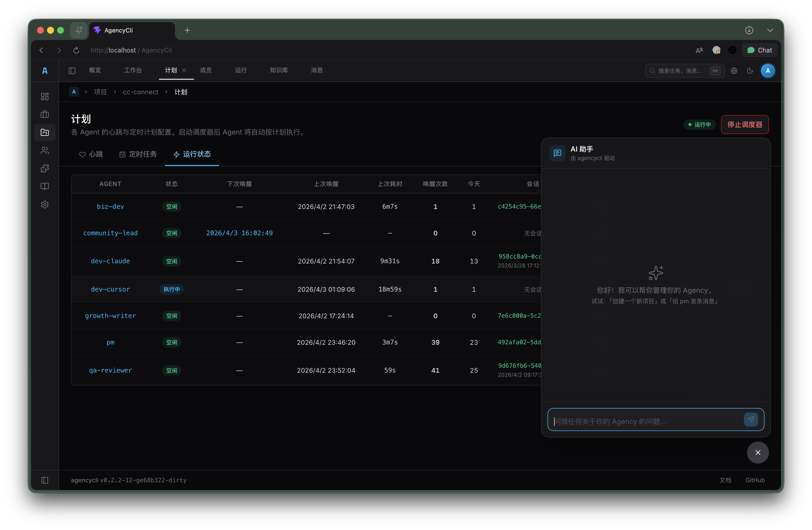Viewport: 812px width, 530px height.
Task: Open the biz-dev agent link
Action: coord(110,206)
